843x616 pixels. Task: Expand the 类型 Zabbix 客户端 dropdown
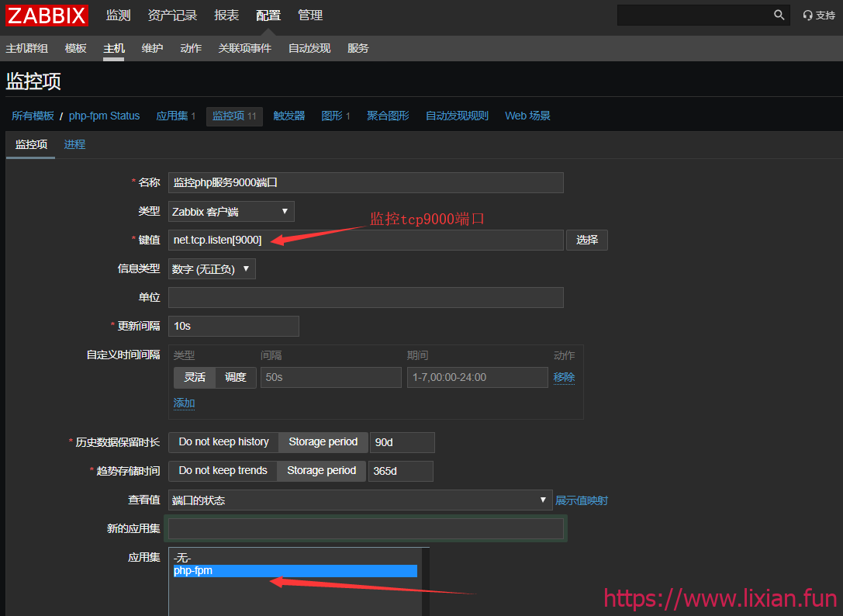coord(231,212)
